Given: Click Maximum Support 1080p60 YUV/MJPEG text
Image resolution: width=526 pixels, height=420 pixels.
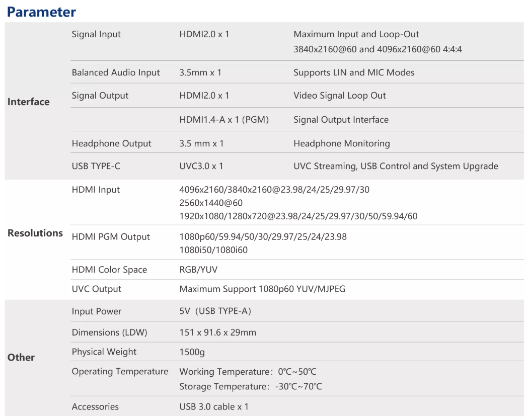Looking at the screenshot, I should point(262,289).
